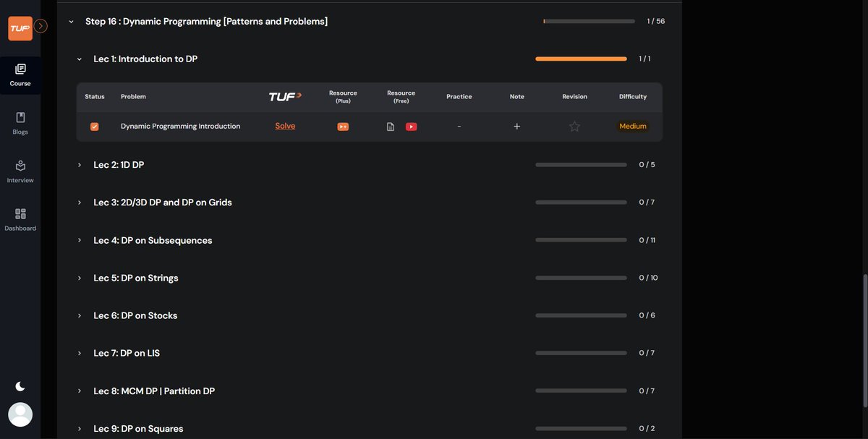Click the 0 / 10 count for Lec 5

point(649,278)
